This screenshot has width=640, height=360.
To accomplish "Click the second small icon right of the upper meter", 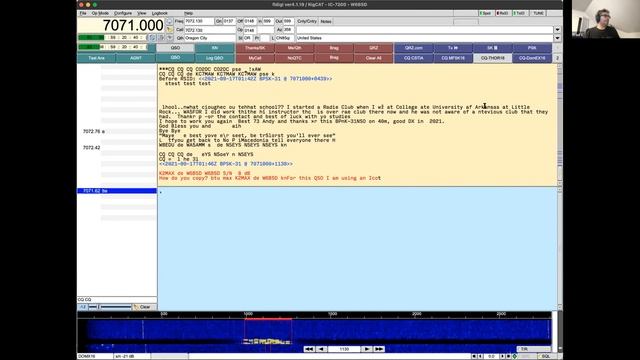I will (x=161, y=38).
